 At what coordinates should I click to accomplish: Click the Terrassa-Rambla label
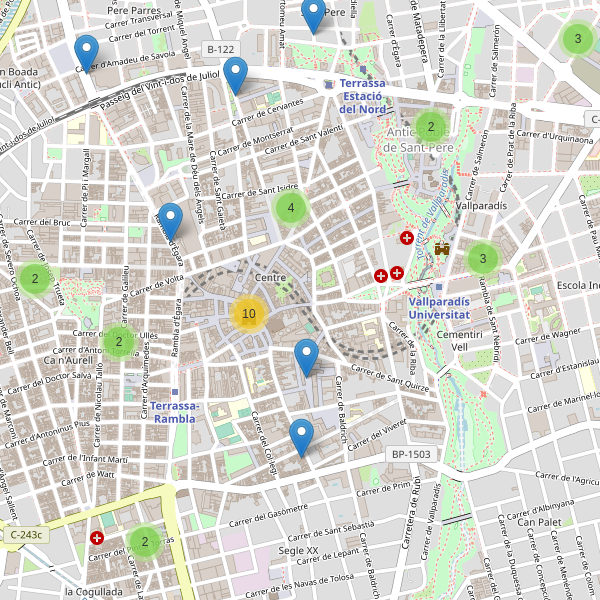pyautogui.click(x=174, y=412)
